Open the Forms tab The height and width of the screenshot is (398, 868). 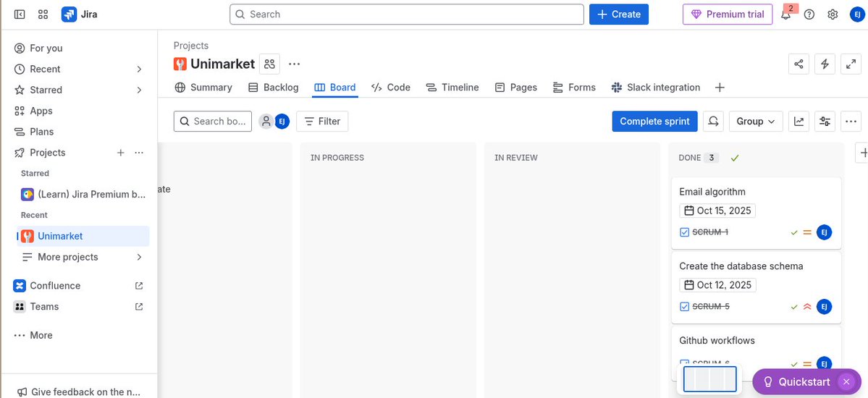pyautogui.click(x=574, y=88)
